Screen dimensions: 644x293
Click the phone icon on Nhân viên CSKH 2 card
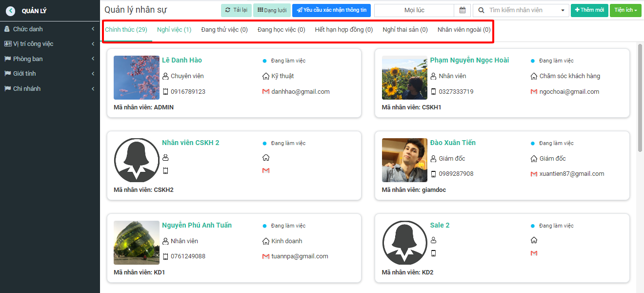coord(165,170)
